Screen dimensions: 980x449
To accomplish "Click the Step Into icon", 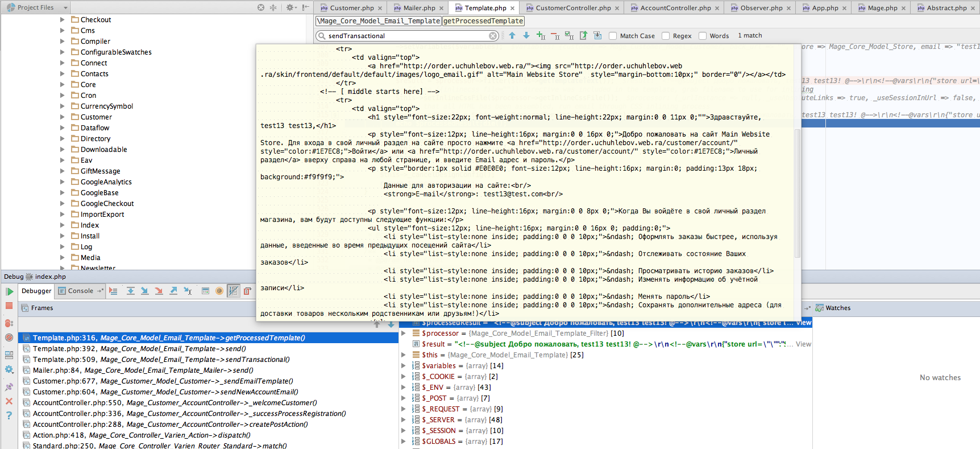I will click(144, 291).
